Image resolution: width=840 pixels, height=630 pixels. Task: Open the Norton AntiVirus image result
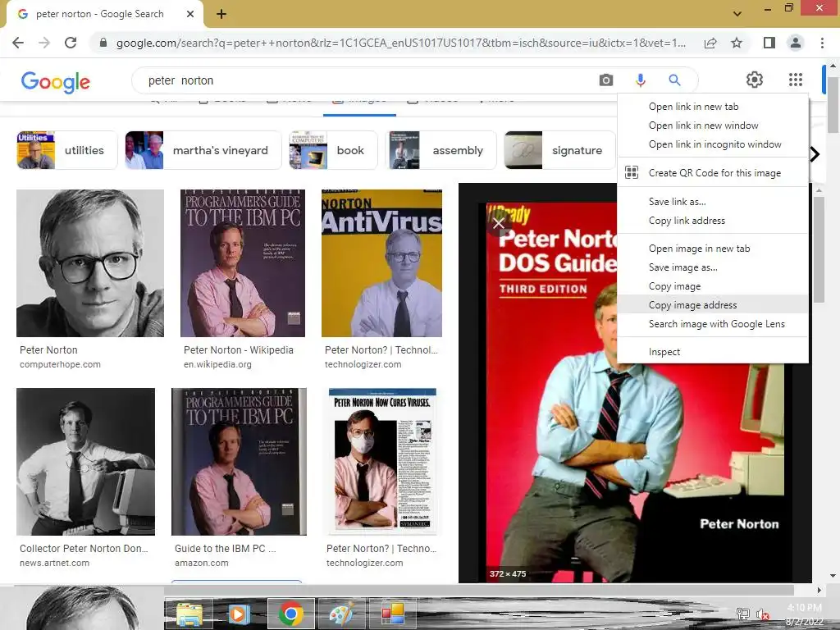(x=382, y=263)
